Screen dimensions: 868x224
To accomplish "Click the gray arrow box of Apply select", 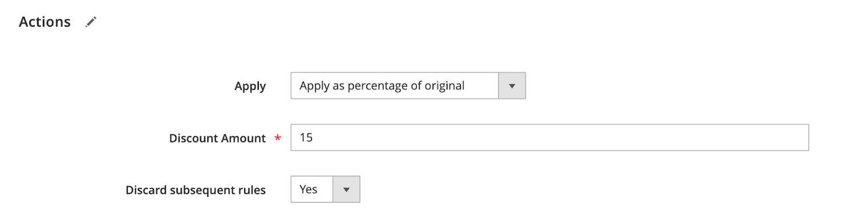I will pos(512,86).
